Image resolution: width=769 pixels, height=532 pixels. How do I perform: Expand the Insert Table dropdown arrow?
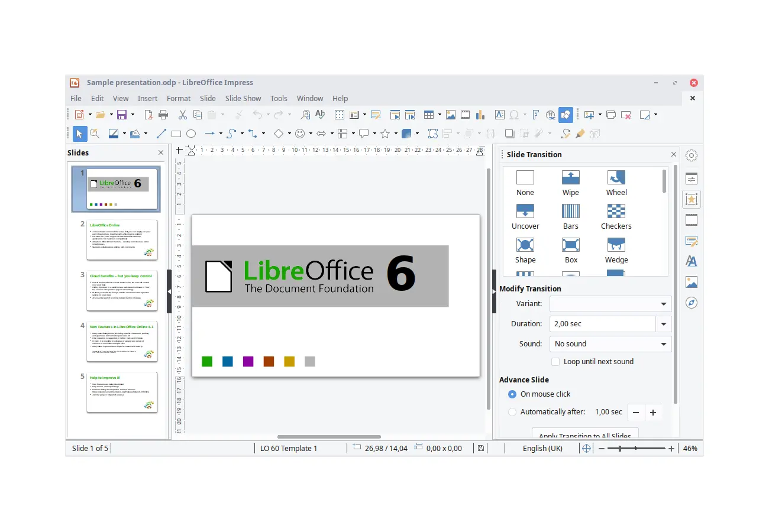tap(439, 115)
